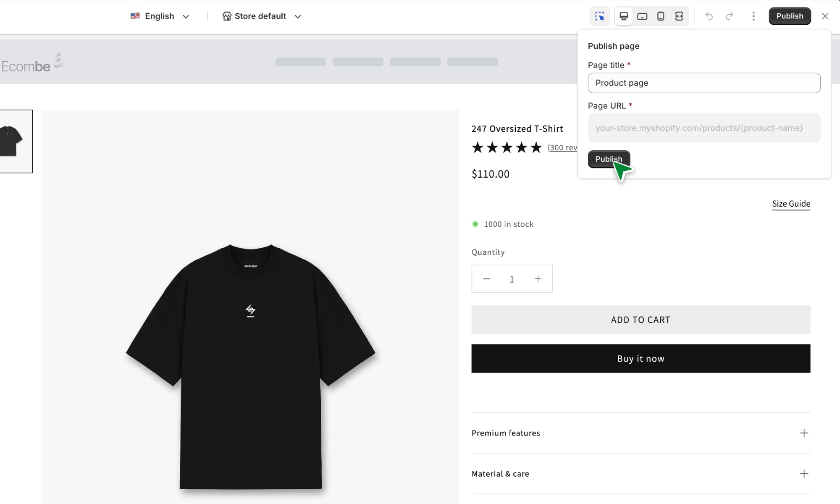Switch to desktop preview mode
Viewport: 840px width, 504px height.
(624, 16)
